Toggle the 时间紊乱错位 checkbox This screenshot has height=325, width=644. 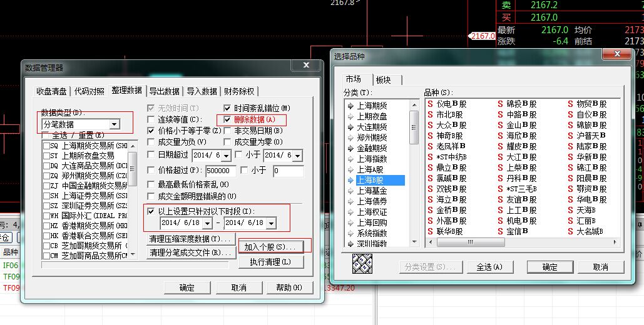[x=227, y=108]
